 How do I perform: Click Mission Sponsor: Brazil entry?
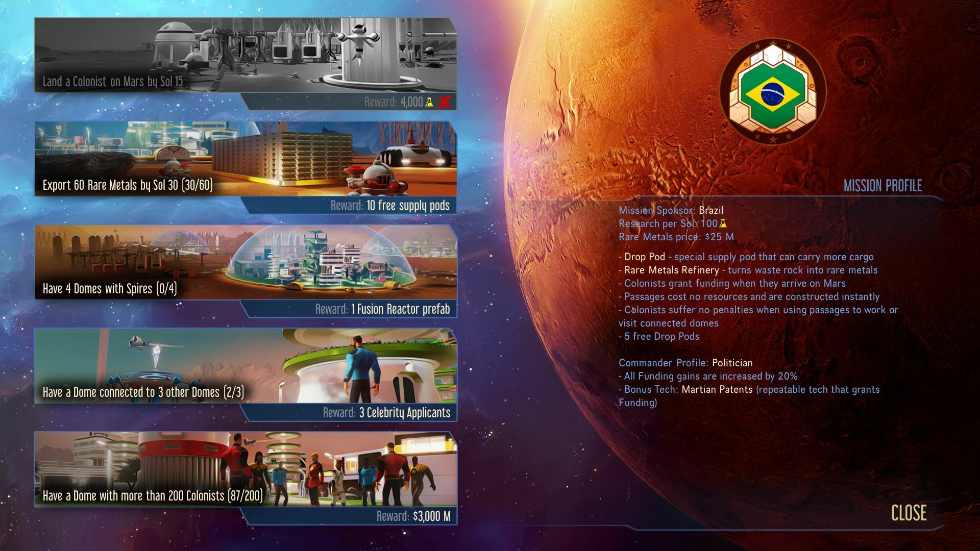pyautogui.click(x=671, y=210)
